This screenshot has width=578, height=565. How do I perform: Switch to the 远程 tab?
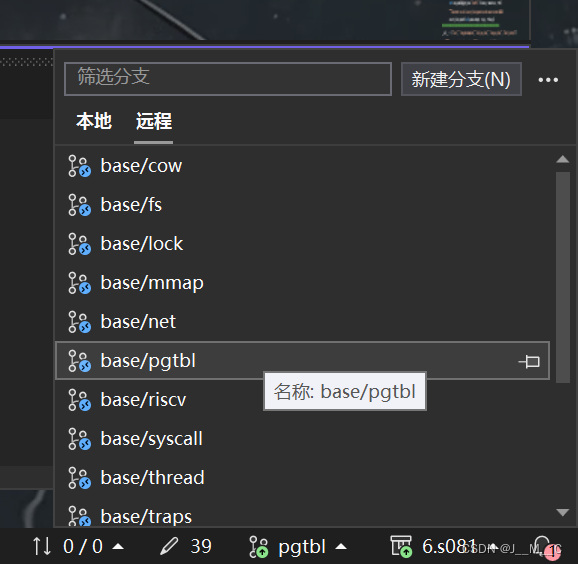154,121
